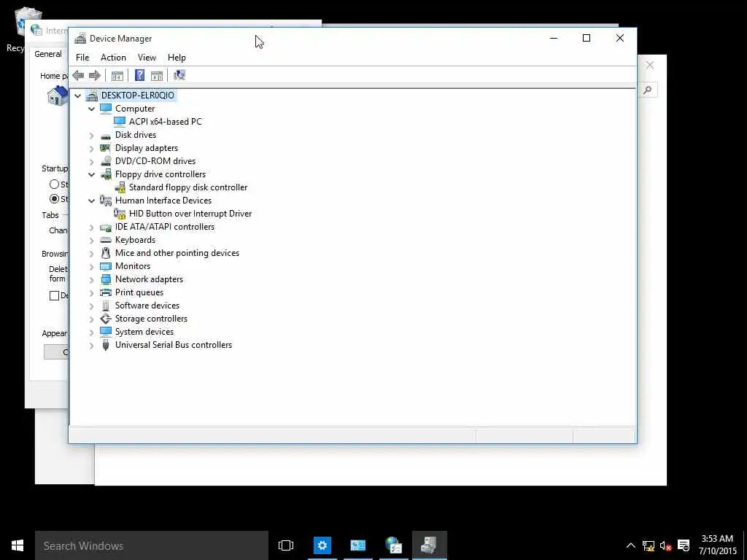
Task: Collapse the Floppy drive controllers category
Action: click(x=91, y=175)
